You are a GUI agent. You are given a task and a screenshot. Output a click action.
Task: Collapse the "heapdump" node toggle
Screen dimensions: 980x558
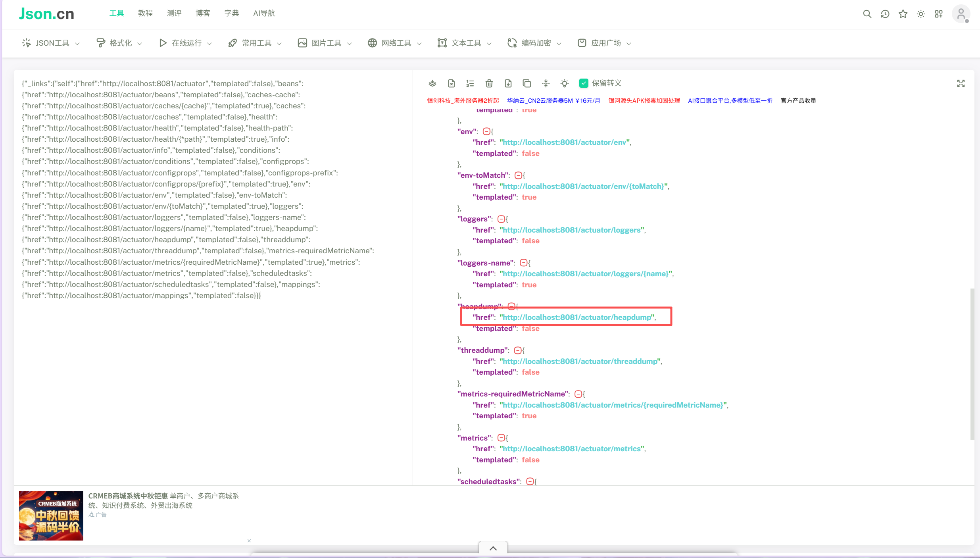[x=511, y=306]
